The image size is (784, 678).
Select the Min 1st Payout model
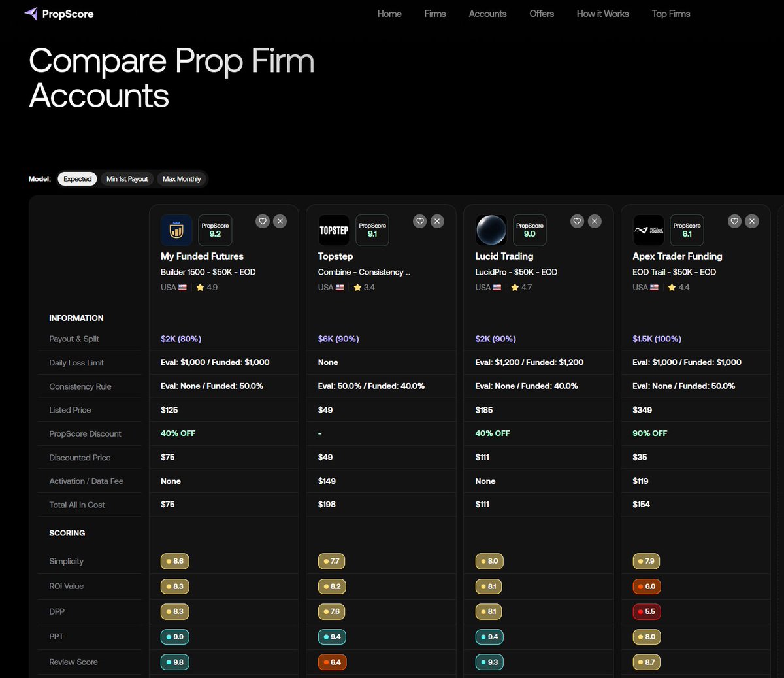click(127, 179)
